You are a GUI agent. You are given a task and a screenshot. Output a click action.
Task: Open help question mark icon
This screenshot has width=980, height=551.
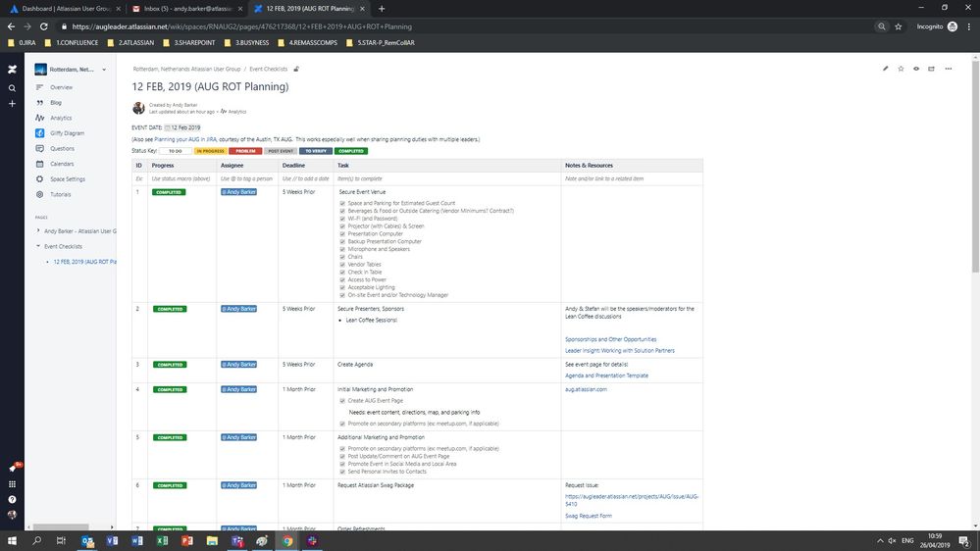[12, 500]
